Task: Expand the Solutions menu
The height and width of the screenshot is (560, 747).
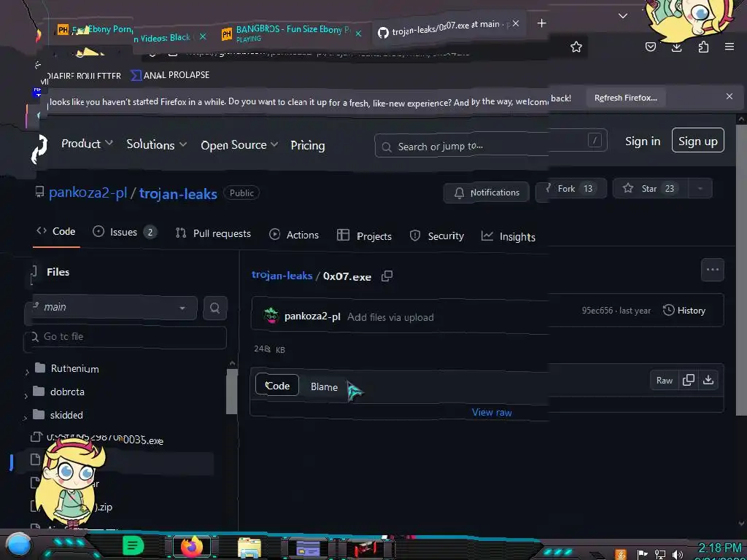Action: pyautogui.click(x=156, y=144)
